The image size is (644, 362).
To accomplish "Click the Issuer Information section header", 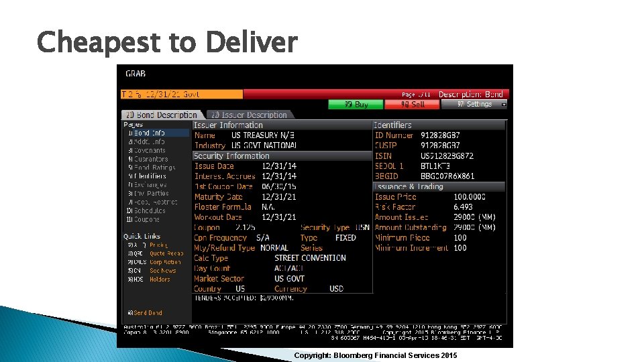I will [282, 125].
